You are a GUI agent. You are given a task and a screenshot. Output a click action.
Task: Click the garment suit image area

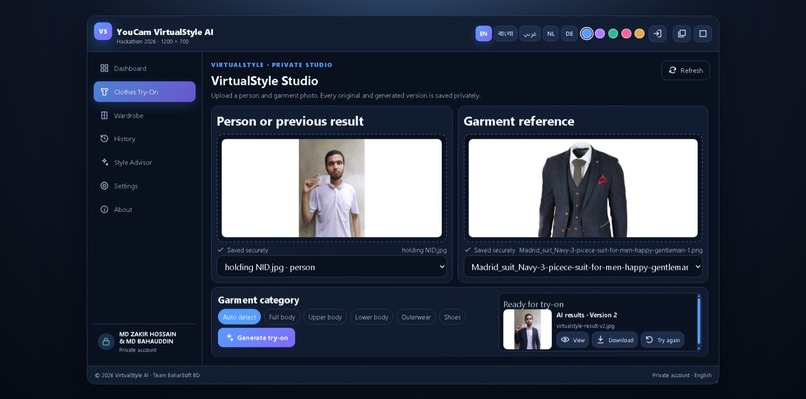(x=583, y=188)
